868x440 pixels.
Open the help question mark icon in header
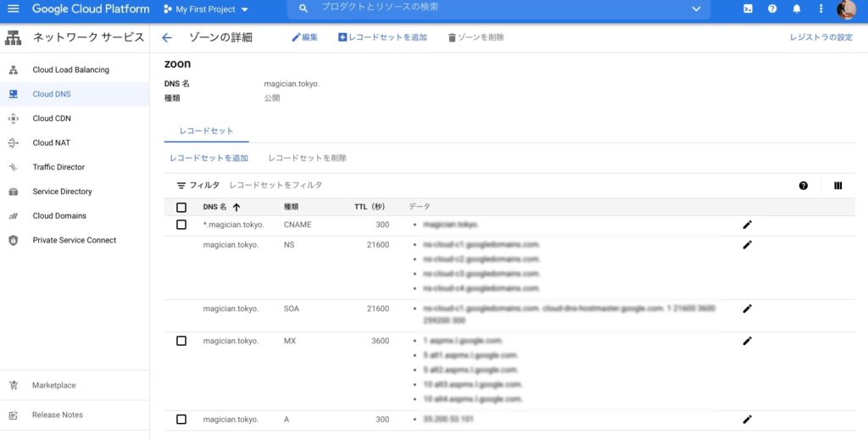pyautogui.click(x=772, y=9)
